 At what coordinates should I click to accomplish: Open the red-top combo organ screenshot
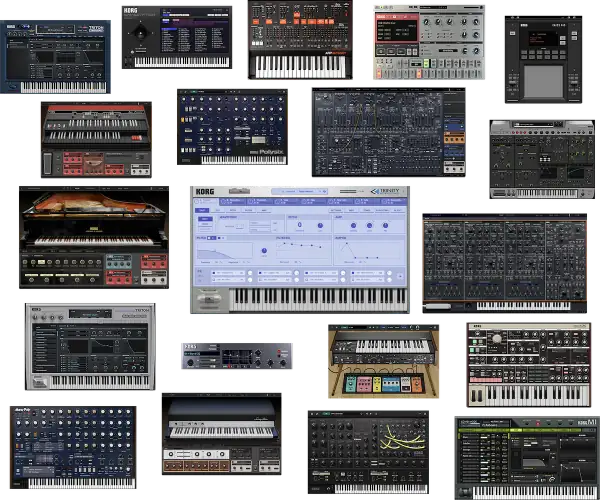[96, 140]
